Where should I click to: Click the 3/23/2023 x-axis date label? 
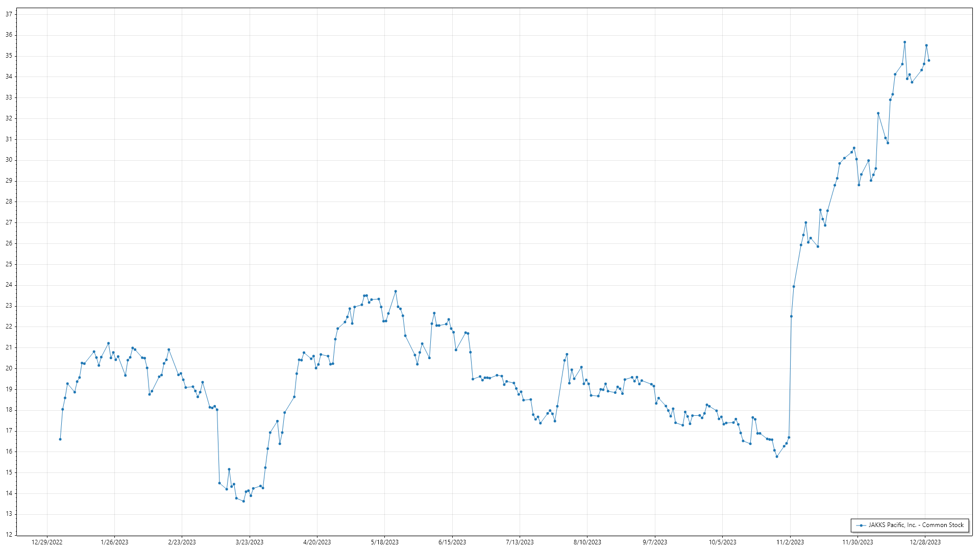click(x=250, y=542)
